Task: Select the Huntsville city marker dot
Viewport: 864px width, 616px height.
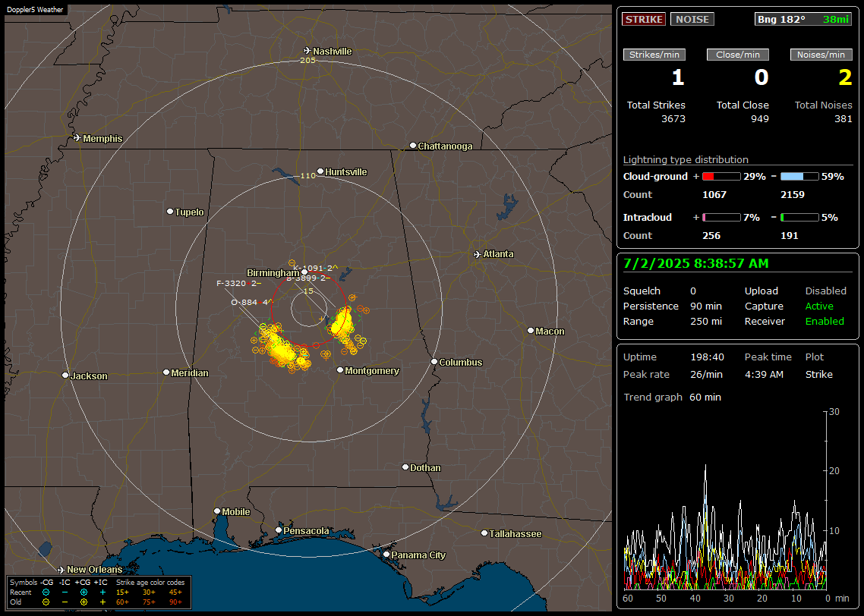Action: click(320, 171)
